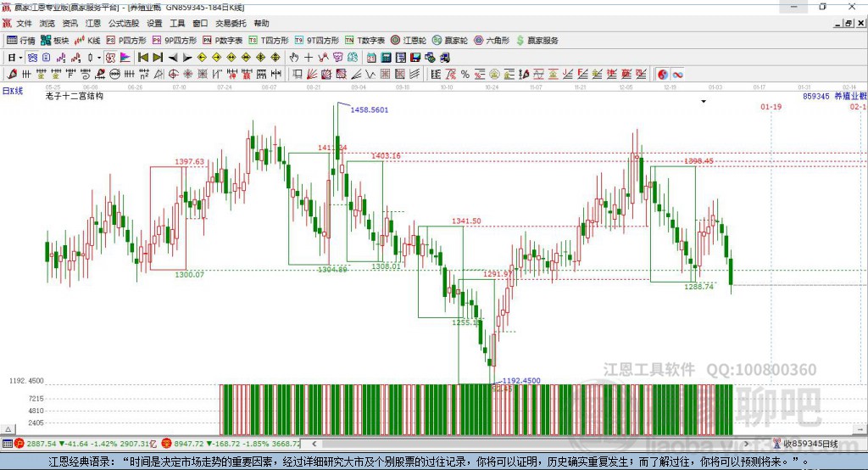Click the 老子十二宫结构 chart title

click(75, 96)
